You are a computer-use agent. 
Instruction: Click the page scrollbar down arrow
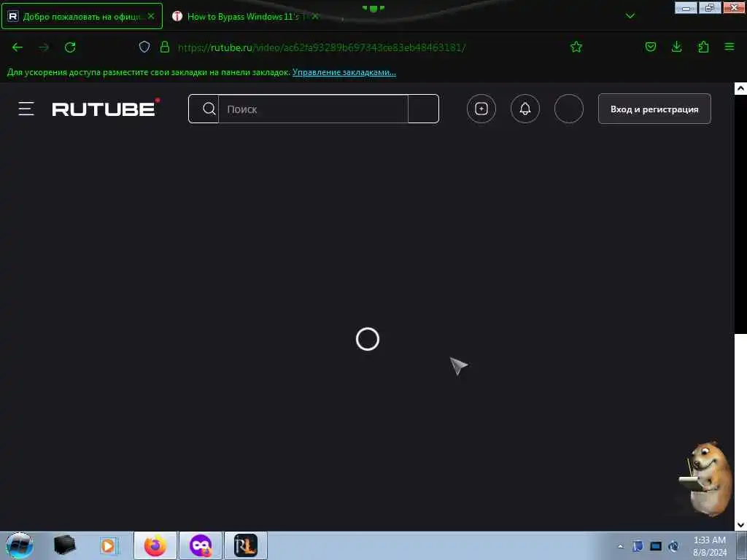(740, 525)
